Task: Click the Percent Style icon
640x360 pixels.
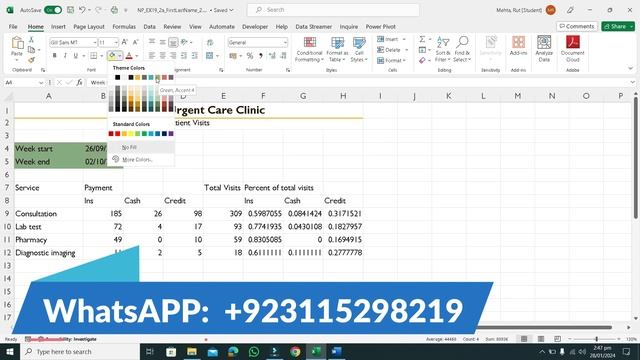Action: tap(250, 56)
